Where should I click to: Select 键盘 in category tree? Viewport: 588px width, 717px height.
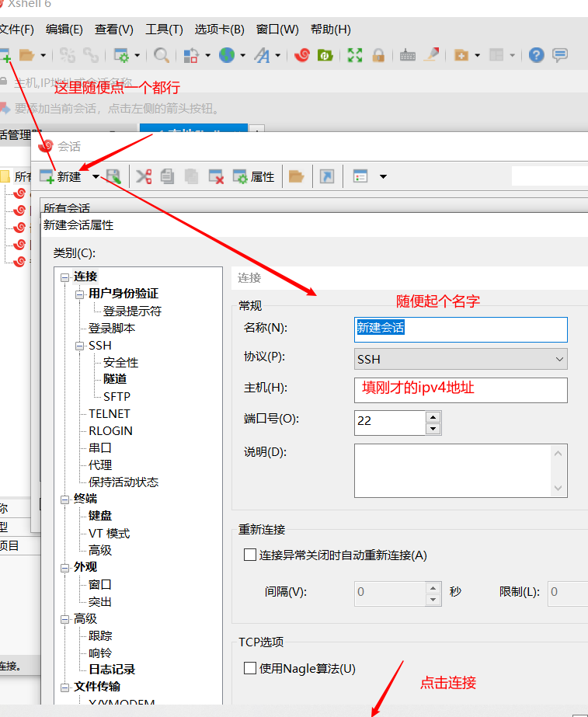pos(100,516)
